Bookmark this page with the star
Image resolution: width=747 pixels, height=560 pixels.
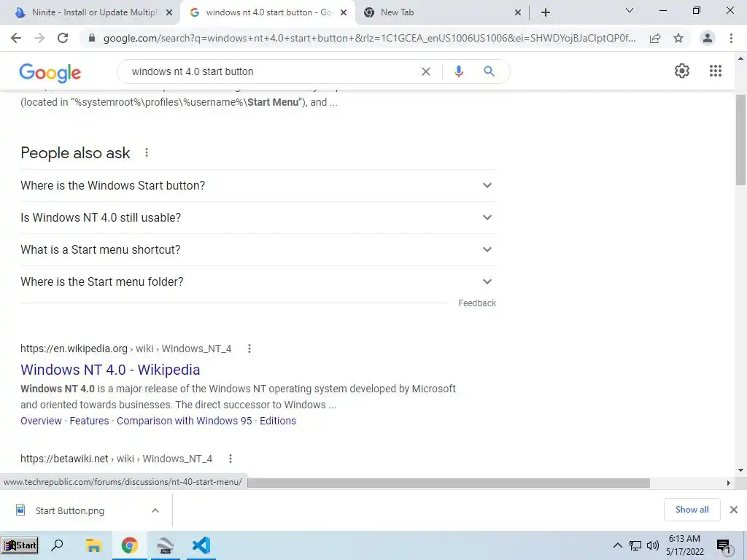(678, 38)
